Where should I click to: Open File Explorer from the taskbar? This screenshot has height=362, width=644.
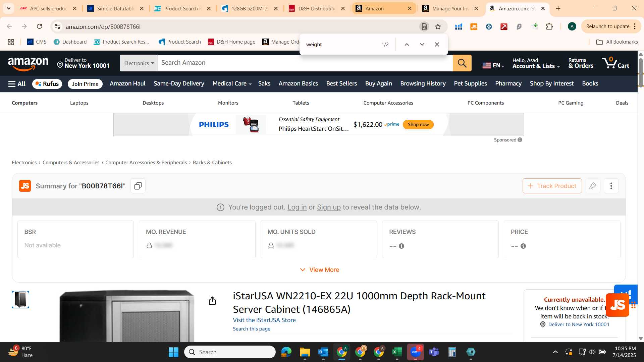click(305, 352)
